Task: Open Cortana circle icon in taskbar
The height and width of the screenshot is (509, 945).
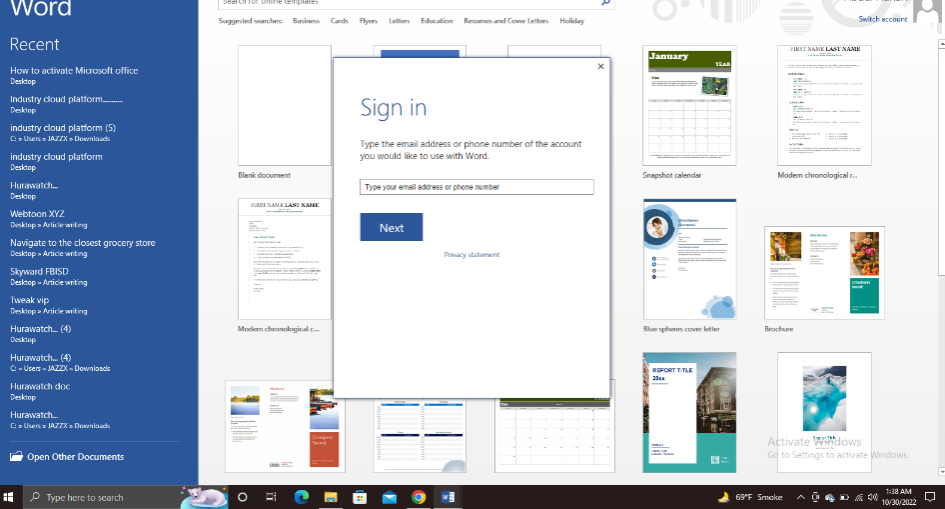Action: tap(242, 497)
